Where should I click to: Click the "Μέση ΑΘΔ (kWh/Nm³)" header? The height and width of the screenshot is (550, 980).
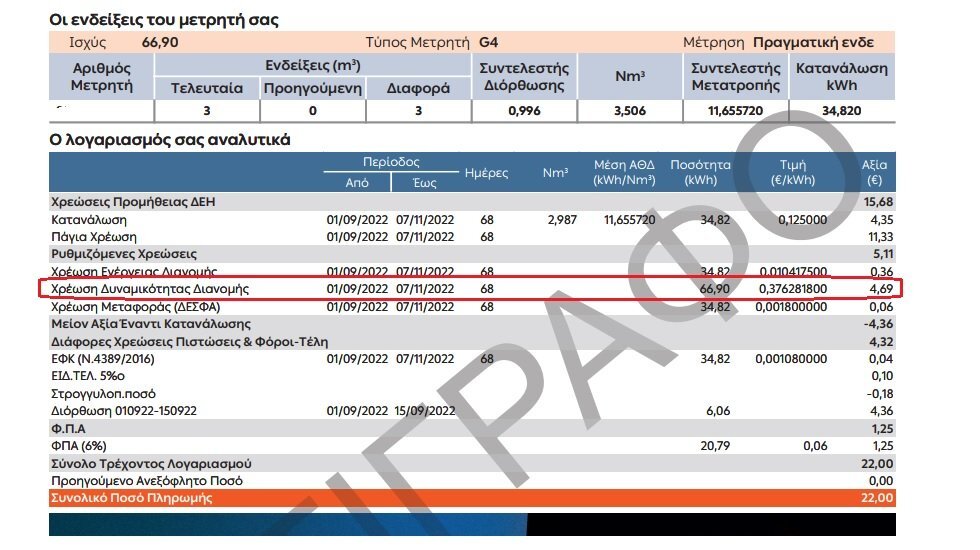[x=624, y=172]
